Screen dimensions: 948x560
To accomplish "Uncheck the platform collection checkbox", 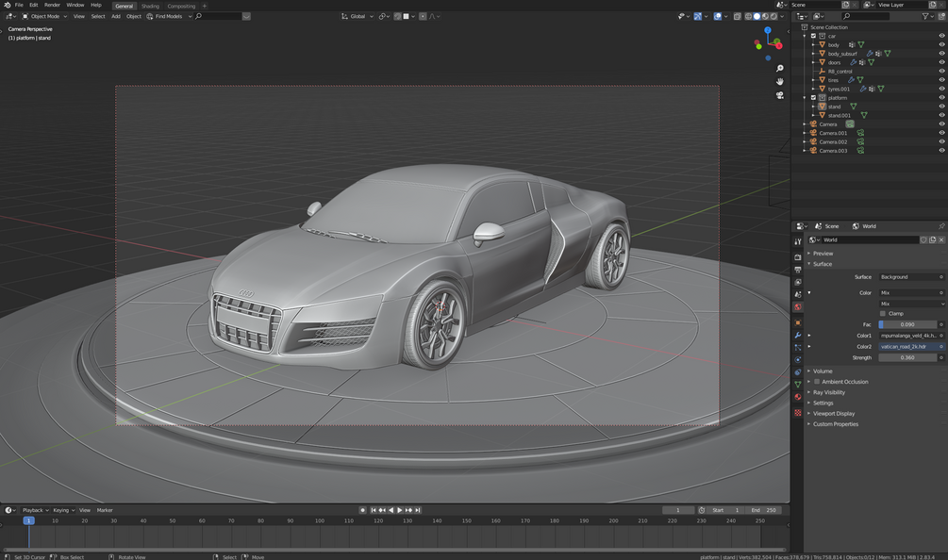I will click(813, 98).
